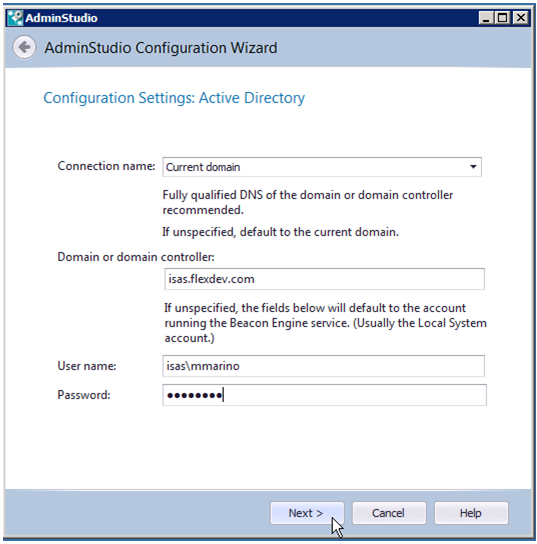
Task: Maximize the AdminStudio window
Action: coord(502,18)
